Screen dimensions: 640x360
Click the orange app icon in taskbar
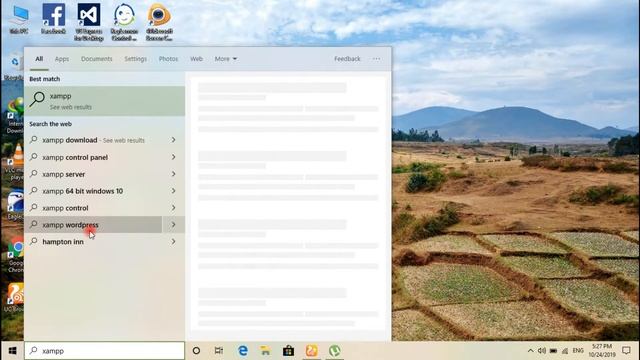point(311,351)
